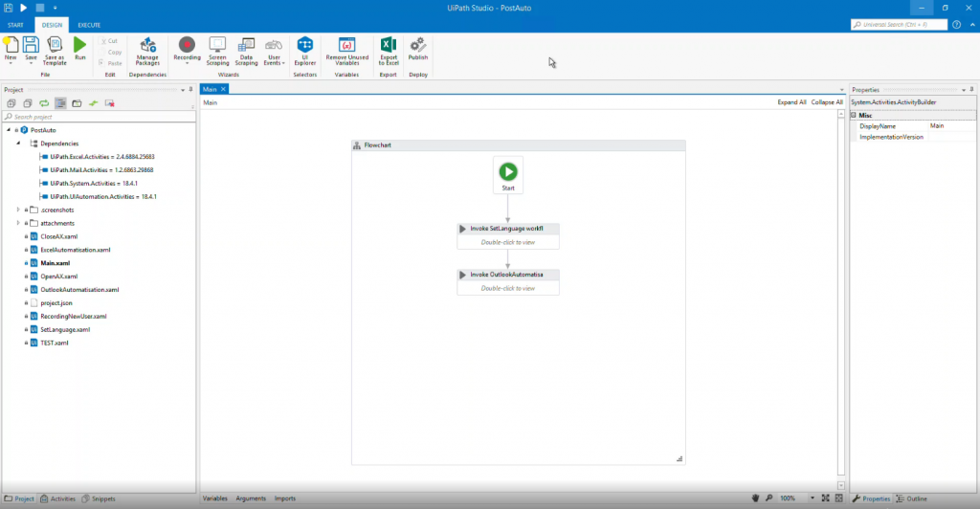Collapse the Dependencies node
This screenshot has height=509, width=980.
18,143
